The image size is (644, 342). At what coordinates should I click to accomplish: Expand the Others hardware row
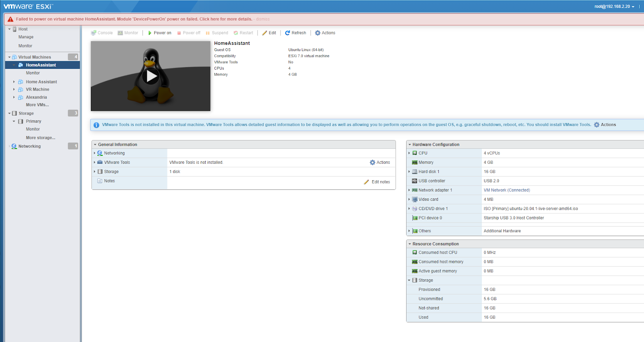[x=409, y=231]
